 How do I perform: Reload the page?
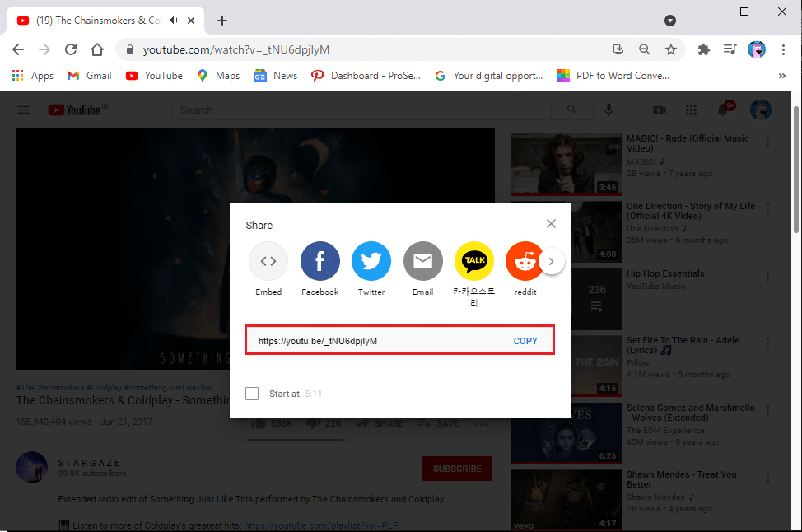point(71,49)
